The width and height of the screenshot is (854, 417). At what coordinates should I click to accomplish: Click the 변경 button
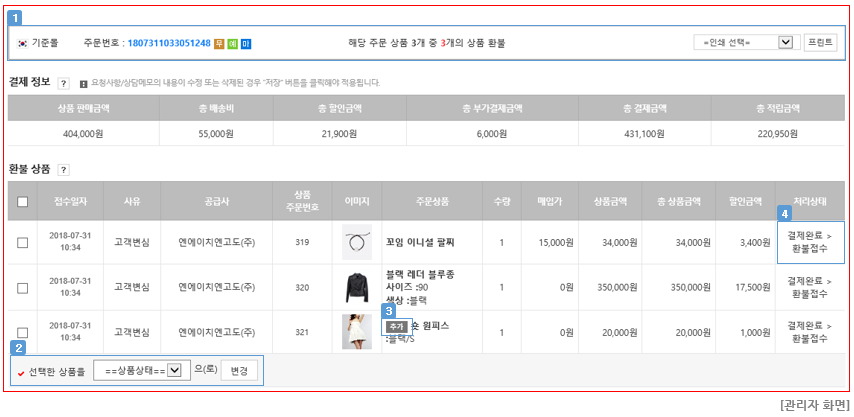(239, 371)
